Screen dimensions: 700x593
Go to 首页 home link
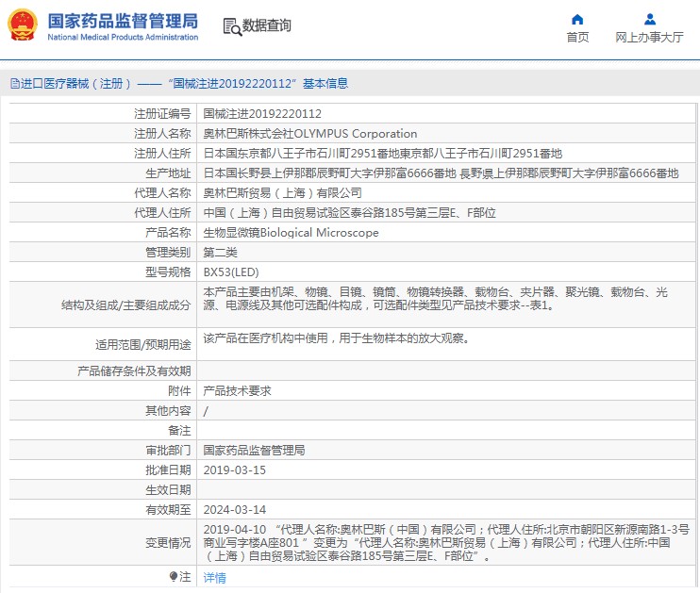coord(577,37)
